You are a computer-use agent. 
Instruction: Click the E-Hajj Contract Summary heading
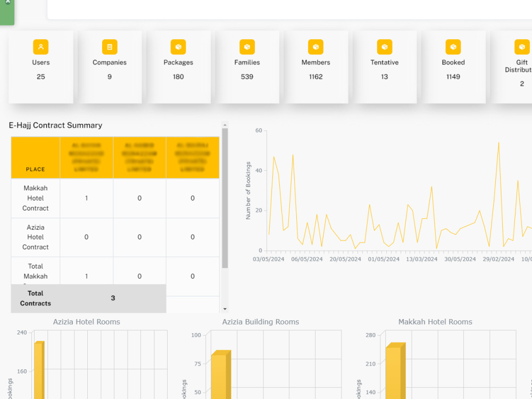[x=55, y=125]
